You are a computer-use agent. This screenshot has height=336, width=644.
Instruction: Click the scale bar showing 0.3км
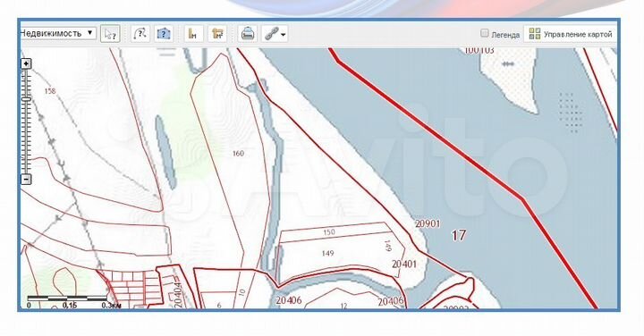pos(74,301)
